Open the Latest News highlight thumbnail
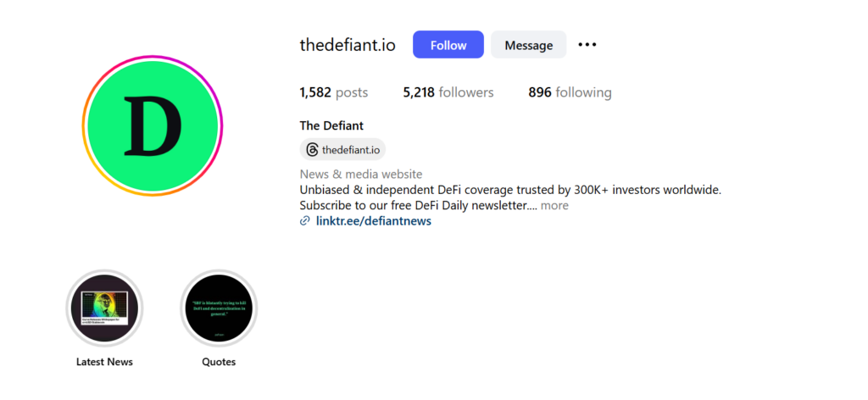868x400 pixels. click(104, 308)
